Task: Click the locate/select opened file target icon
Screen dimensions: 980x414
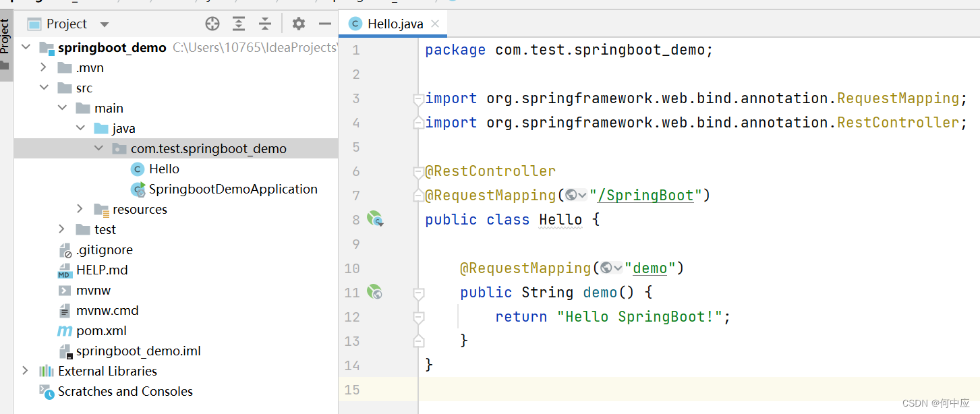Action: click(212, 24)
